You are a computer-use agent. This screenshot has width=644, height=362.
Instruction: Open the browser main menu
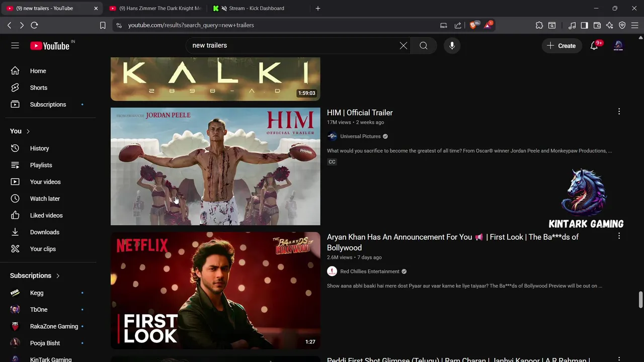635,25
